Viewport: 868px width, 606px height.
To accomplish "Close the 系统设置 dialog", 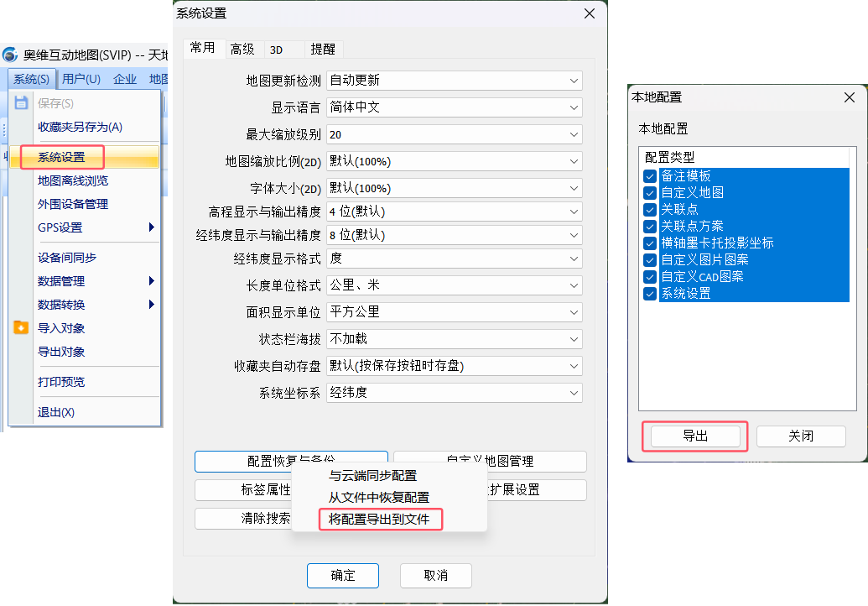I will pyautogui.click(x=590, y=13).
